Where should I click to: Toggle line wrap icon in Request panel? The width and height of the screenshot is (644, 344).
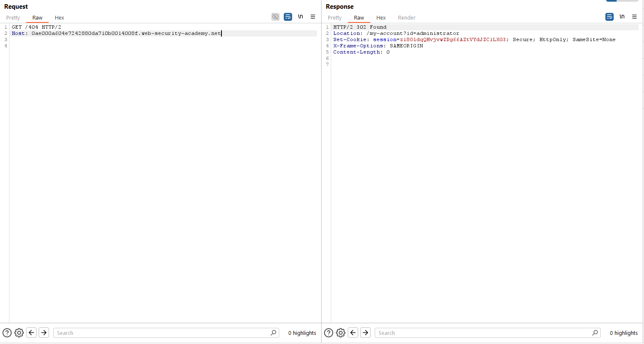click(288, 17)
